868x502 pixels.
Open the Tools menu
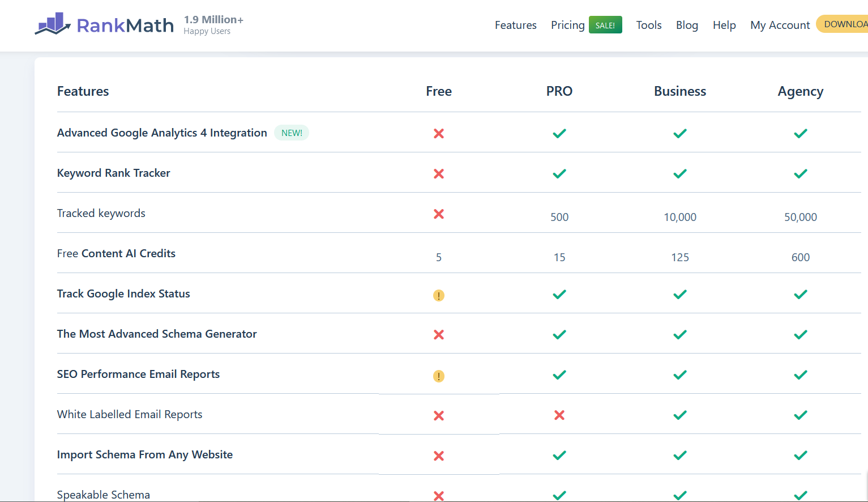(649, 25)
